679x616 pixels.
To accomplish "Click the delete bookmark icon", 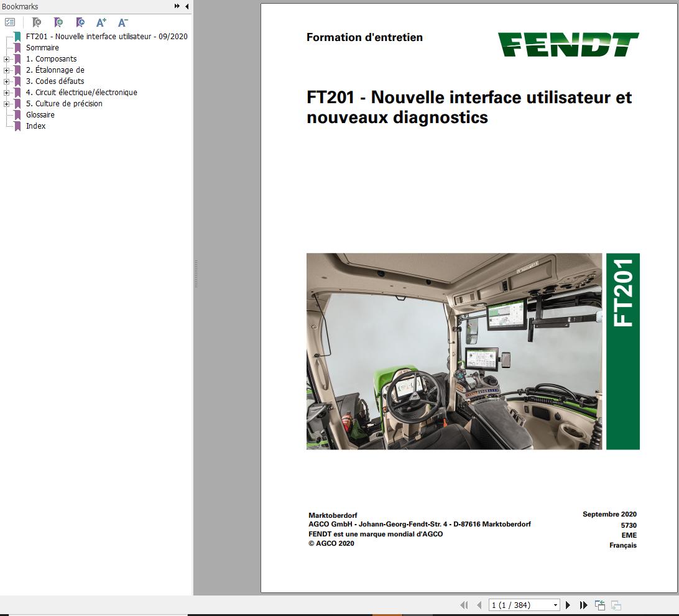I will [37, 22].
